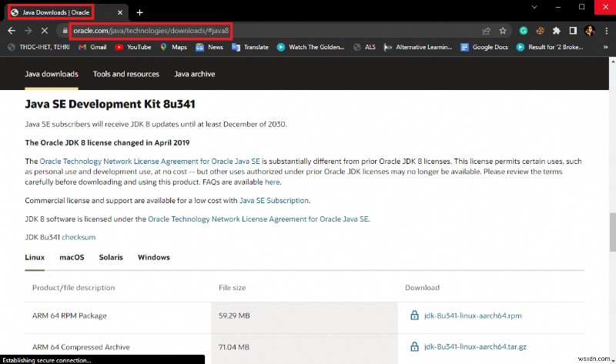Open the share this page icon

click(x=486, y=31)
